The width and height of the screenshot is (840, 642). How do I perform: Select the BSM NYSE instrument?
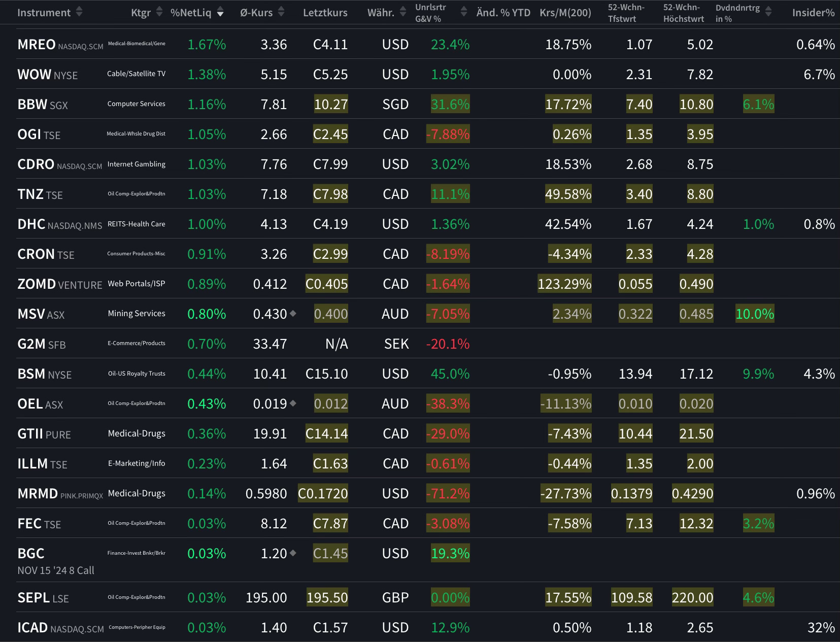[x=45, y=374]
